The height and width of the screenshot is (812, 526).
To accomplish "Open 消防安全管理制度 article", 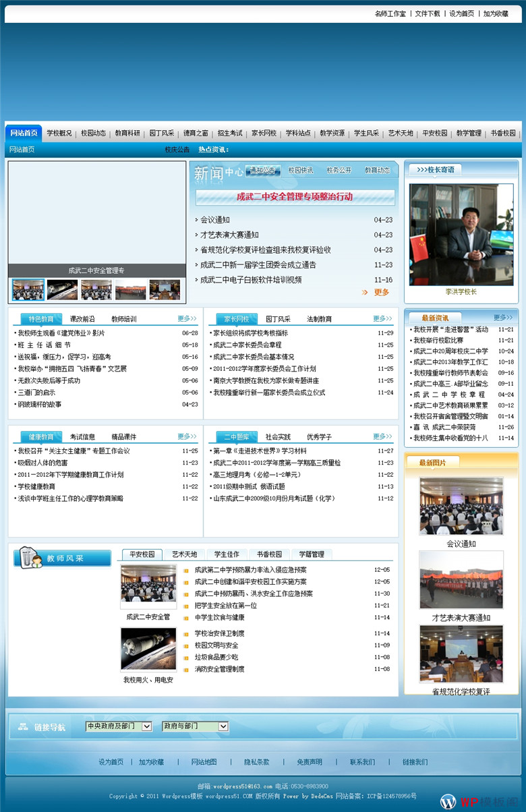I will (219, 669).
